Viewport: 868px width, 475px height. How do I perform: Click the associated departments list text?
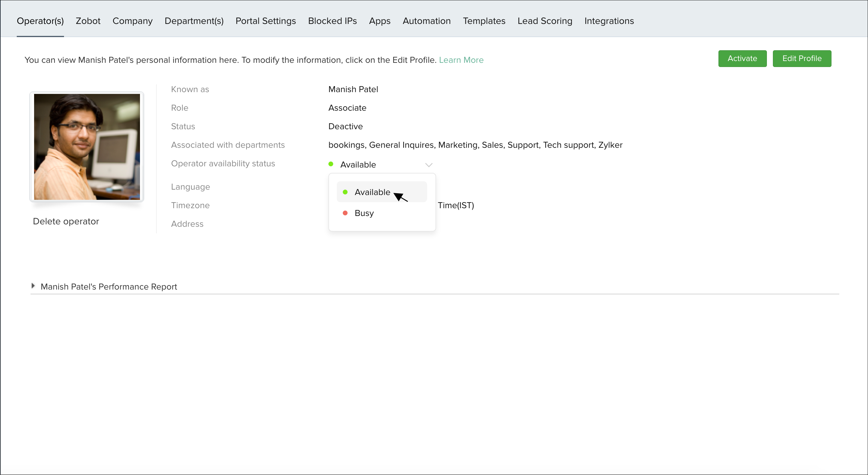[476, 145]
